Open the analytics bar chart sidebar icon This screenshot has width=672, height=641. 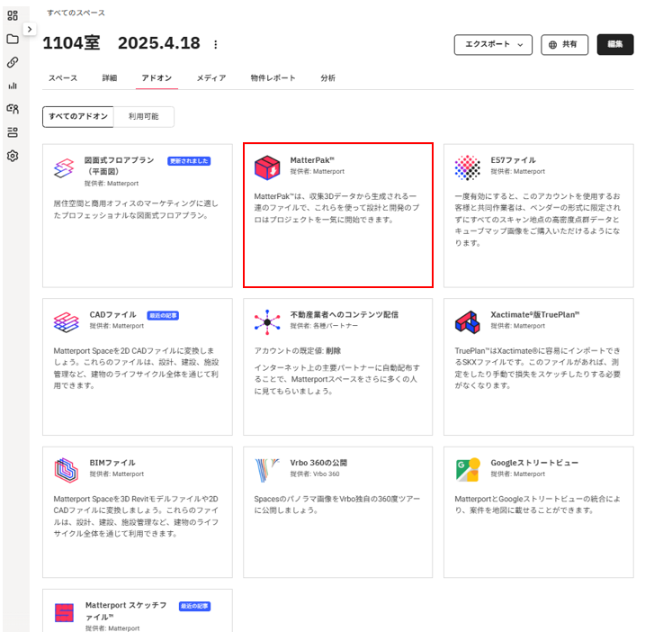pos(13,86)
